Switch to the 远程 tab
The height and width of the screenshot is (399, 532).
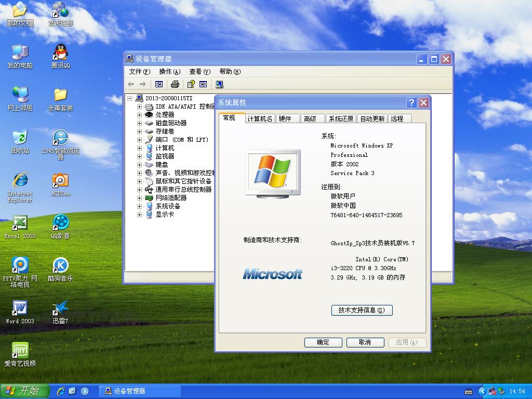click(400, 119)
